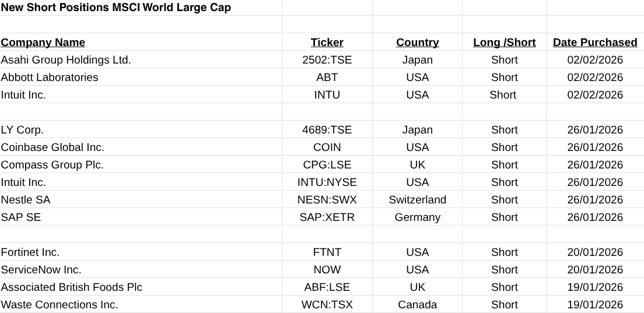
Task: Click the 'Long /Short' header cell
Action: 504,43
